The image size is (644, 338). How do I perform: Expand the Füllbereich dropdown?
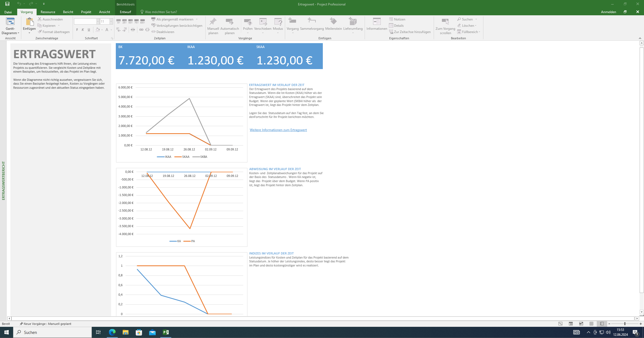(x=479, y=32)
